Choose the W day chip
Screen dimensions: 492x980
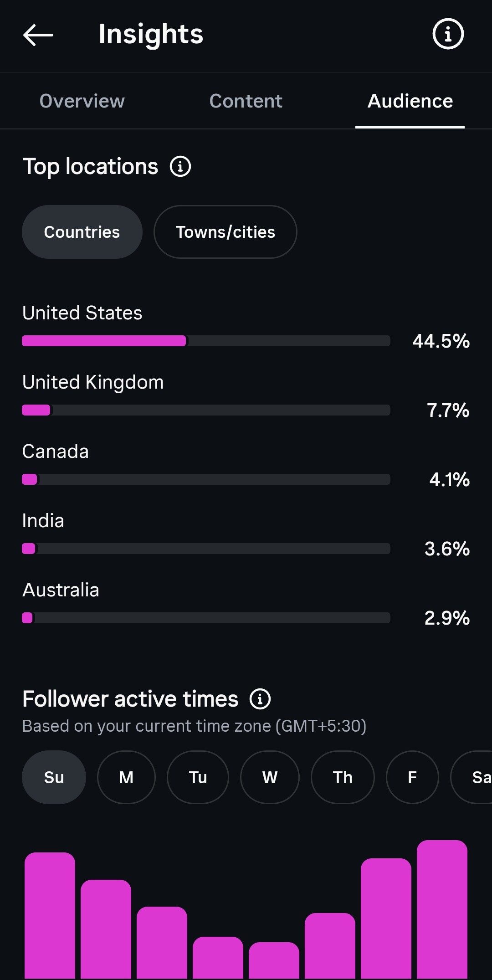pos(270,777)
